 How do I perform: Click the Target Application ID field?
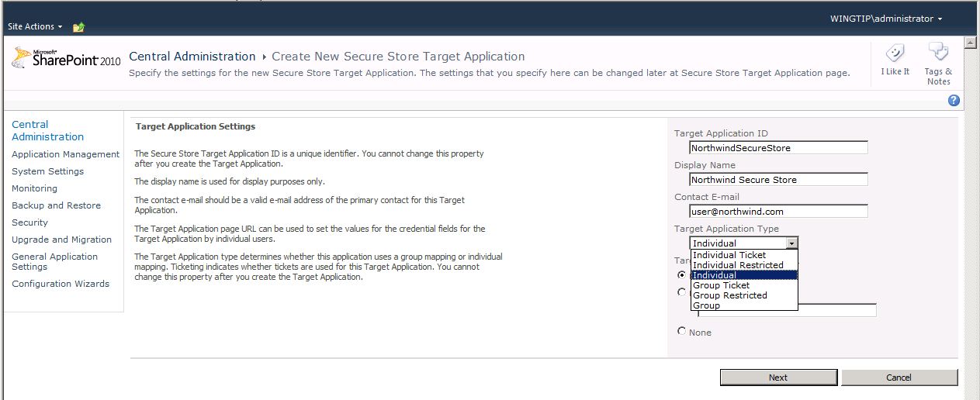coord(778,147)
